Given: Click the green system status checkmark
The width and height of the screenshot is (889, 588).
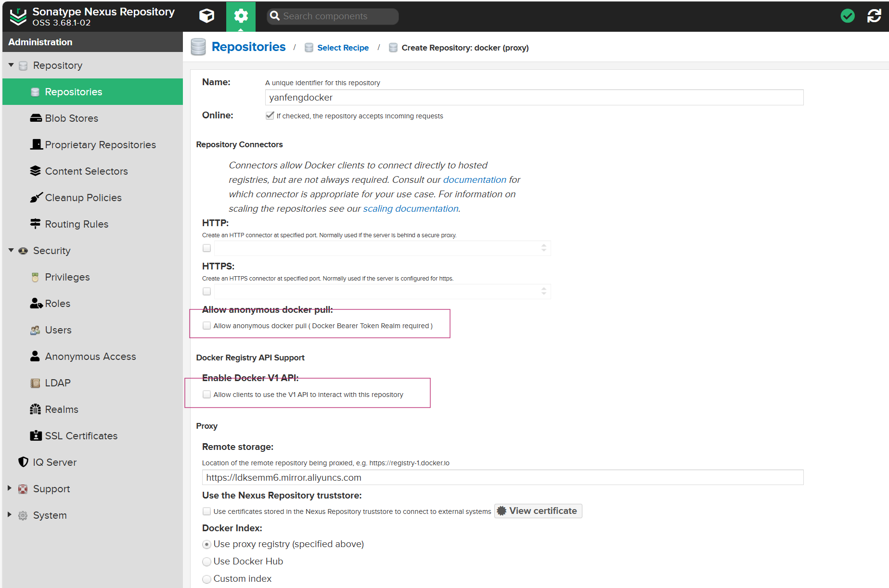Looking at the screenshot, I should 848,16.
